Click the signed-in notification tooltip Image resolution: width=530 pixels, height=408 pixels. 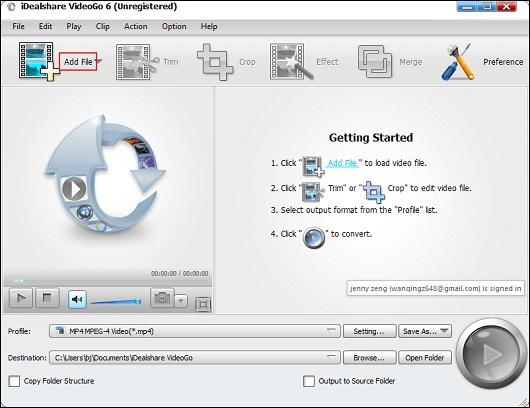(x=435, y=288)
